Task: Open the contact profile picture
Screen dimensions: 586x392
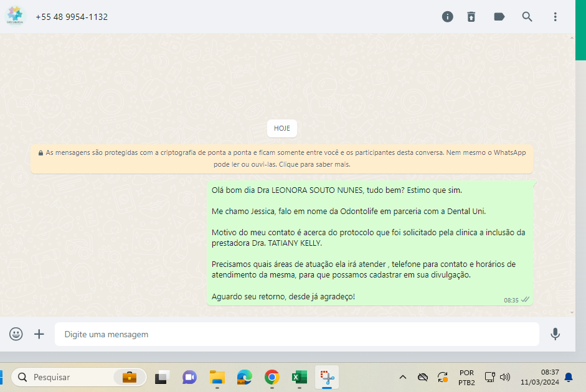Action: click(x=15, y=16)
